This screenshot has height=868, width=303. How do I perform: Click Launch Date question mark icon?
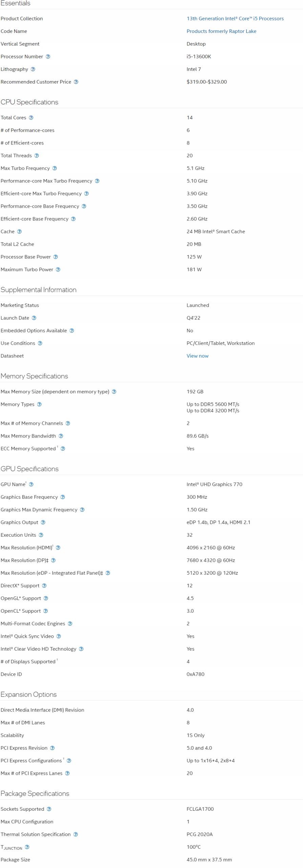(34, 318)
